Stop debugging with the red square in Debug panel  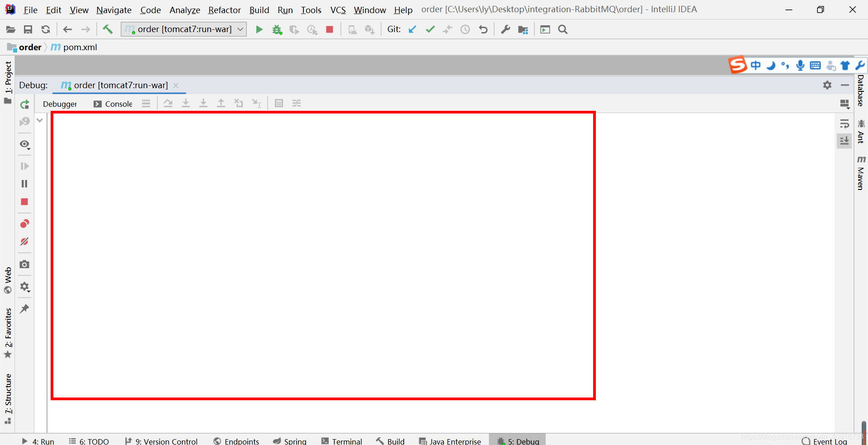[x=24, y=202]
